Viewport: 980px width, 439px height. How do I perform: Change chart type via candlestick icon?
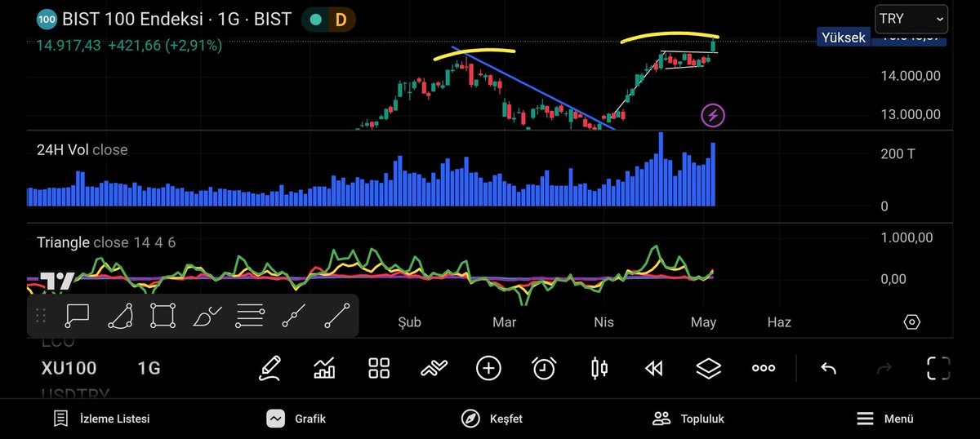599,368
